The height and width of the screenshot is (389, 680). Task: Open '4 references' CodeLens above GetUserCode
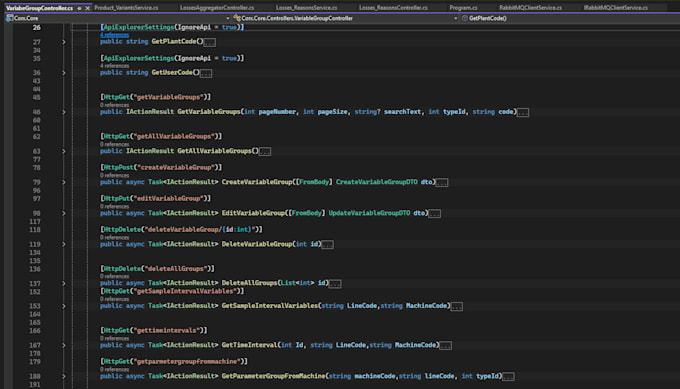coord(114,66)
